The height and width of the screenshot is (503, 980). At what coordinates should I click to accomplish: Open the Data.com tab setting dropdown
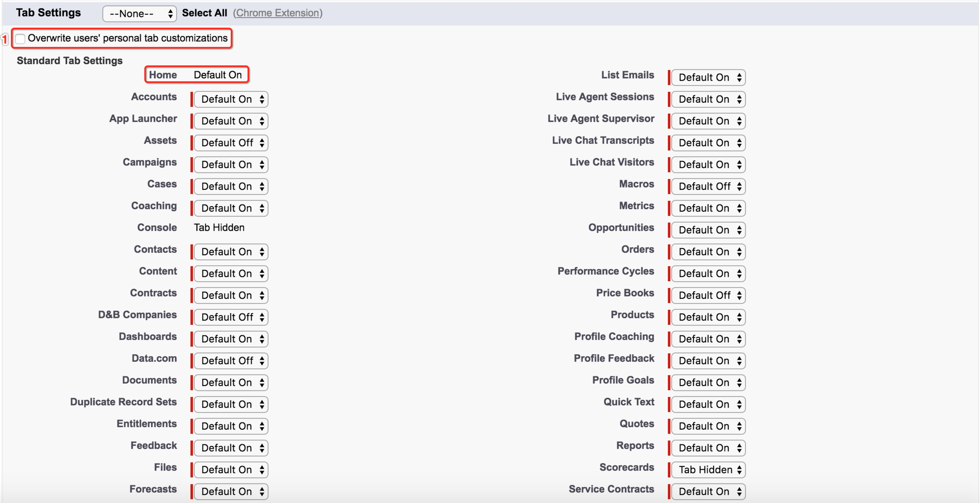(231, 361)
